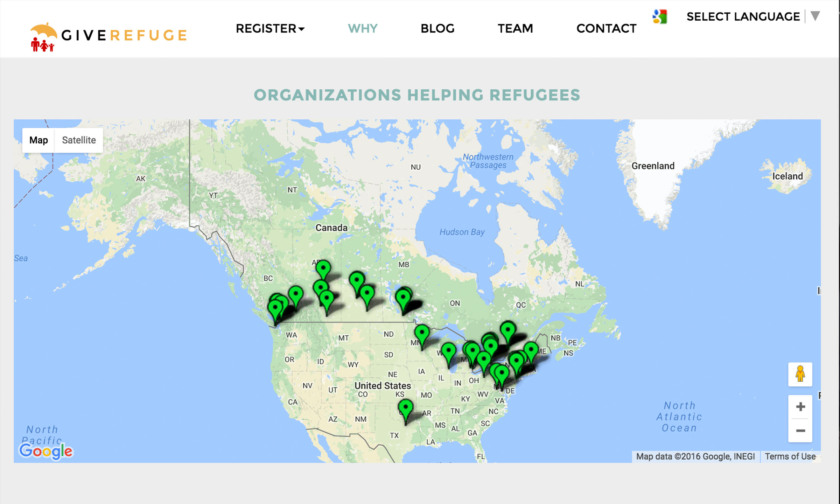Click the Greenland map label
Image resolution: width=840 pixels, height=504 pixels.
point(653,166)
